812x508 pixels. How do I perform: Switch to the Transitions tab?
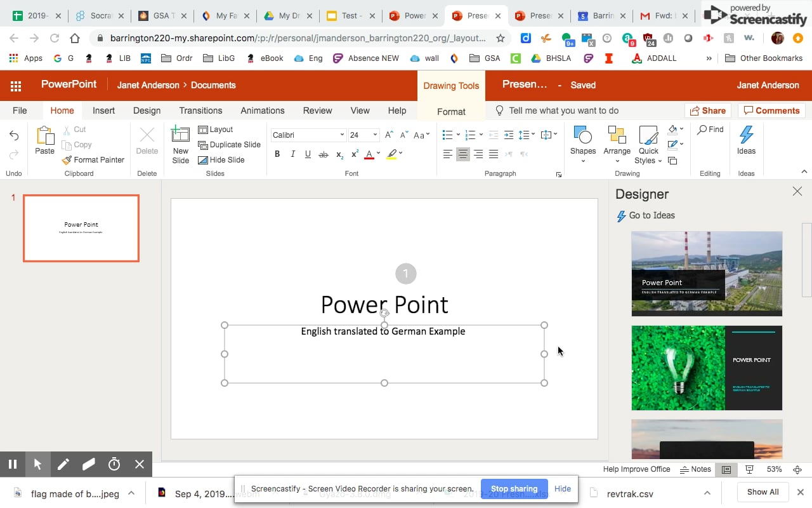pos(200,110)
